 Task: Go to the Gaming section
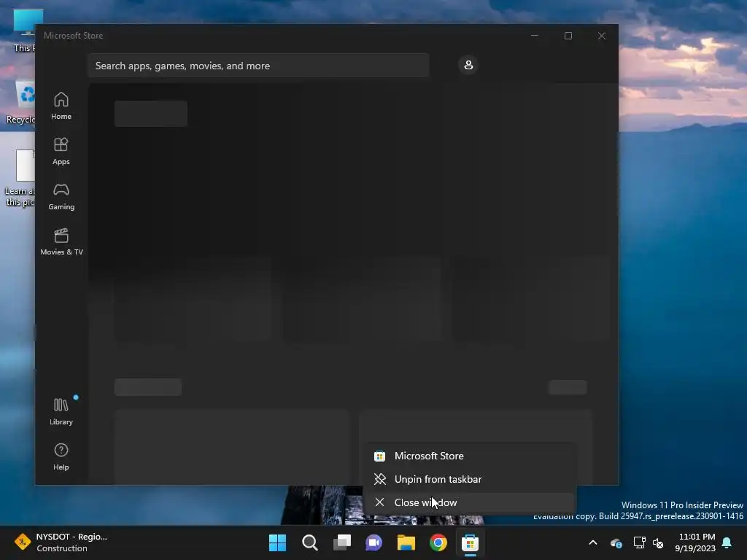[61, 197]
